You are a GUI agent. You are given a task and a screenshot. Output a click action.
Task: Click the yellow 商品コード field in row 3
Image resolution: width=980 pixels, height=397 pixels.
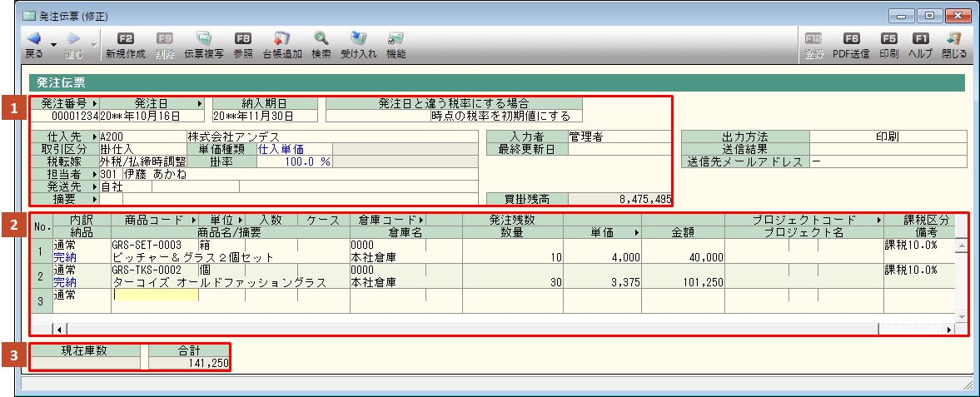tap(156, 295)
